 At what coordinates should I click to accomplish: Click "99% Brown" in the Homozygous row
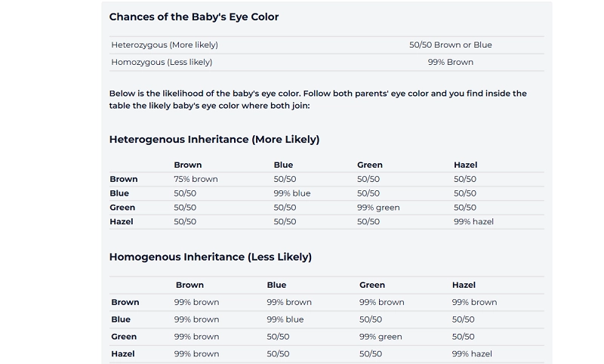tap(450, 62)
